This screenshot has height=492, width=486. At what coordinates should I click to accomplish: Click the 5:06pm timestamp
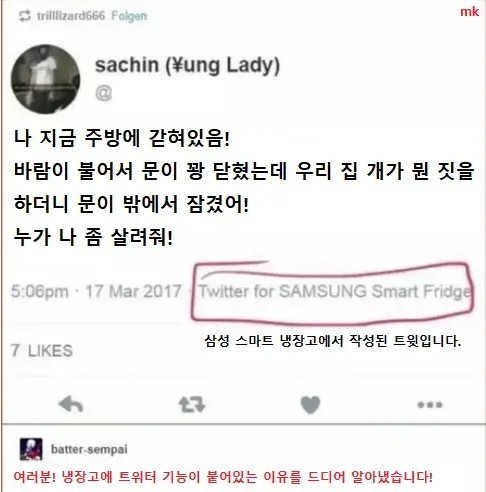click(40, 291)
